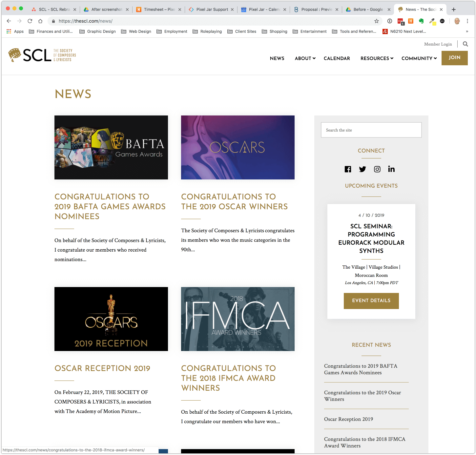
Task: Open SCL Seminar Eurorack event title
Action: (x=371, y=238)
